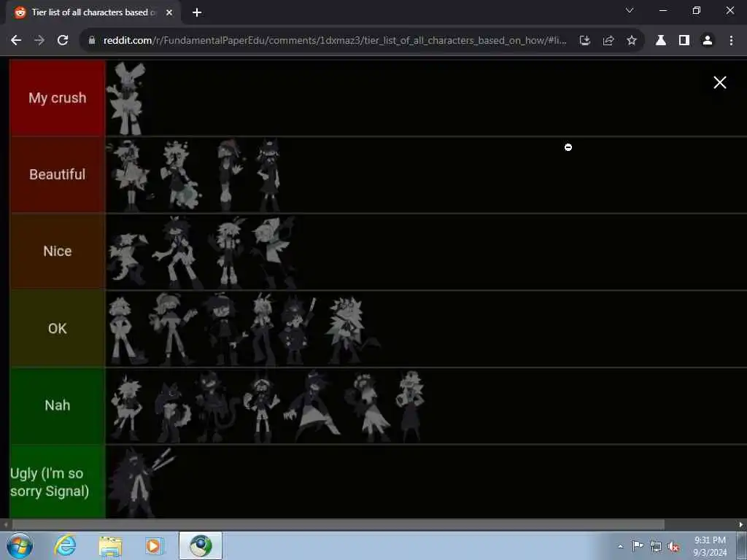The height and width of the screenshot is (560, 747).
Task: Click the share page icon
Action: [x=608, y=41]
